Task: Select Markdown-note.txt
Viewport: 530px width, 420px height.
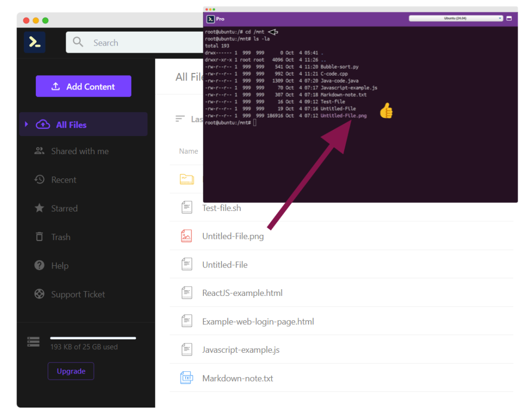Action: (x=342, y=378)
